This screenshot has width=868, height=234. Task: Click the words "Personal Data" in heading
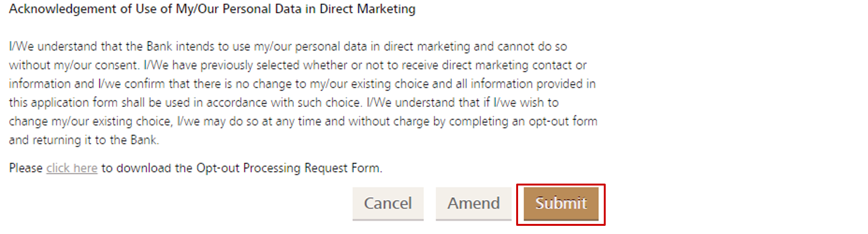click(261, 9)
